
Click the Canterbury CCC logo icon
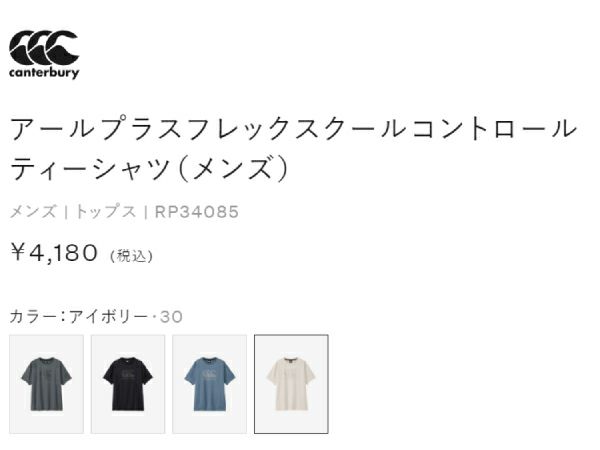click(x=43, y=47)
